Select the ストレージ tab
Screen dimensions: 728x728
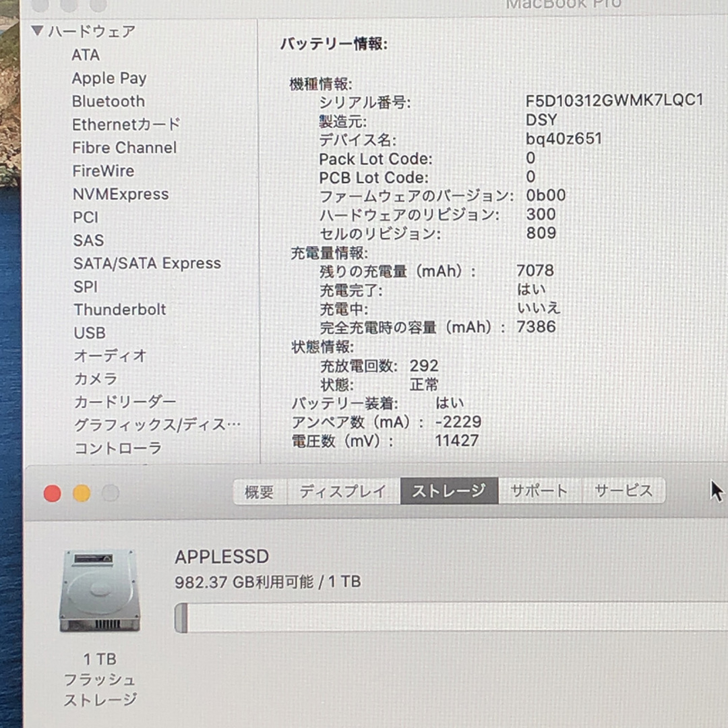(449, 491)
